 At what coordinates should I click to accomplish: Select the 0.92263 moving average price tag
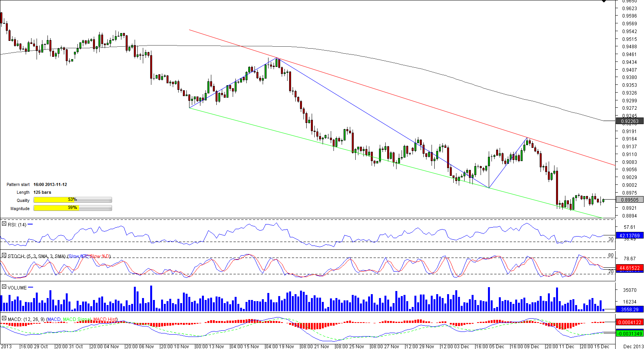630,121
